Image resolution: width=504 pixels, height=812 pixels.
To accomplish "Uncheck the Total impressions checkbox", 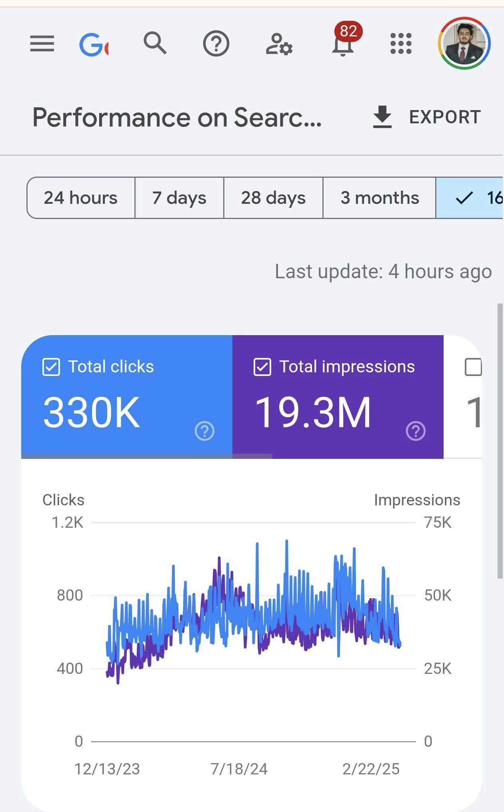I will [x=262, y=367].
